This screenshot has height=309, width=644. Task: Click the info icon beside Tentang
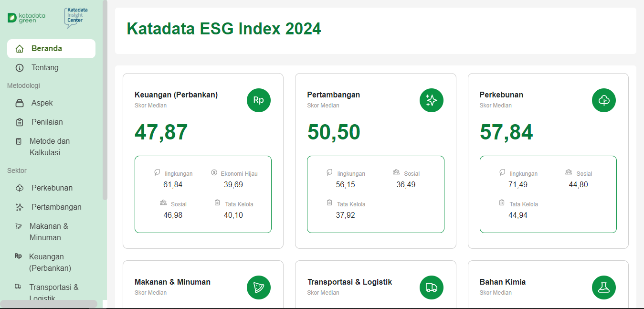click(19, 67)
